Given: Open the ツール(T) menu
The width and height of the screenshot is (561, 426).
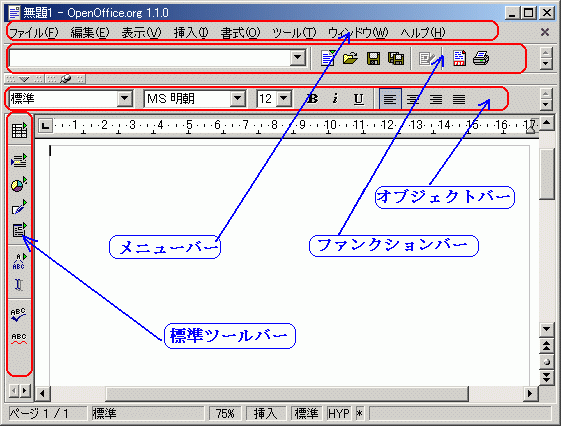Looking at the screenshot, I should click(x=294, y=33).
